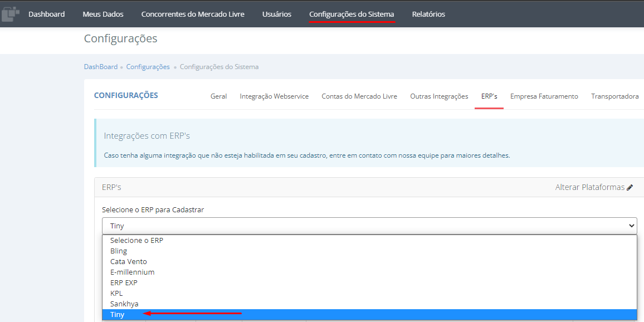The height and width of the screenshot is (322, 644).
Task: Switch to the Integração Webservice tab
Action: 274,96
